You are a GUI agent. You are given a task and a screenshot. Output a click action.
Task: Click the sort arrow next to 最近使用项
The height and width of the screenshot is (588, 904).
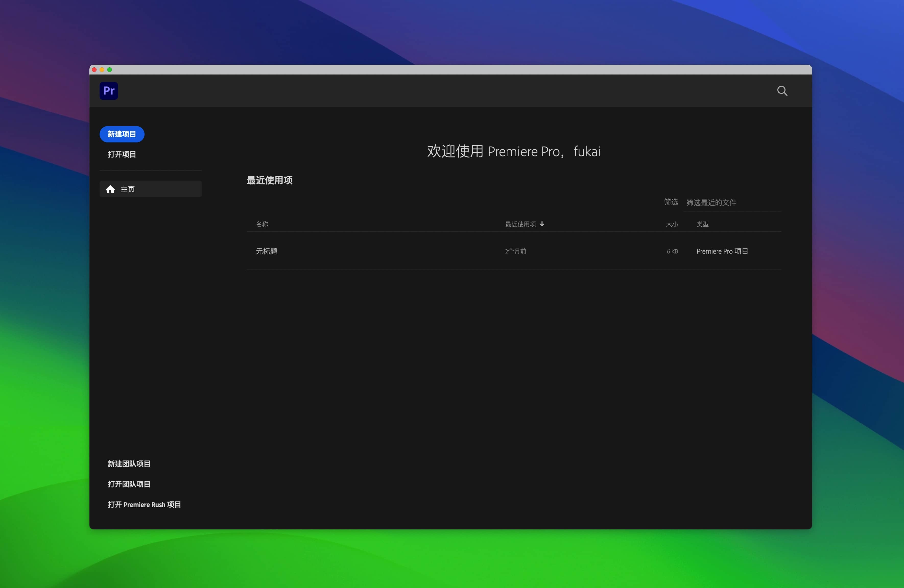click(542, 224)
